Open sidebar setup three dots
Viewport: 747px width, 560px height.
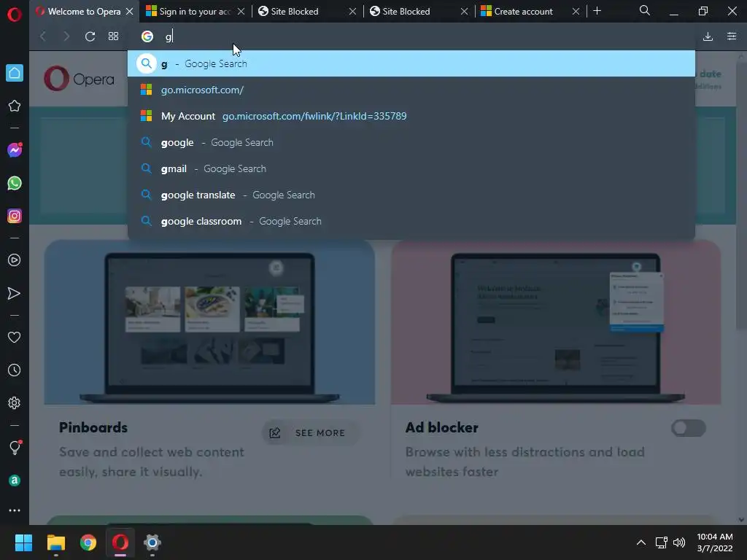15,510
